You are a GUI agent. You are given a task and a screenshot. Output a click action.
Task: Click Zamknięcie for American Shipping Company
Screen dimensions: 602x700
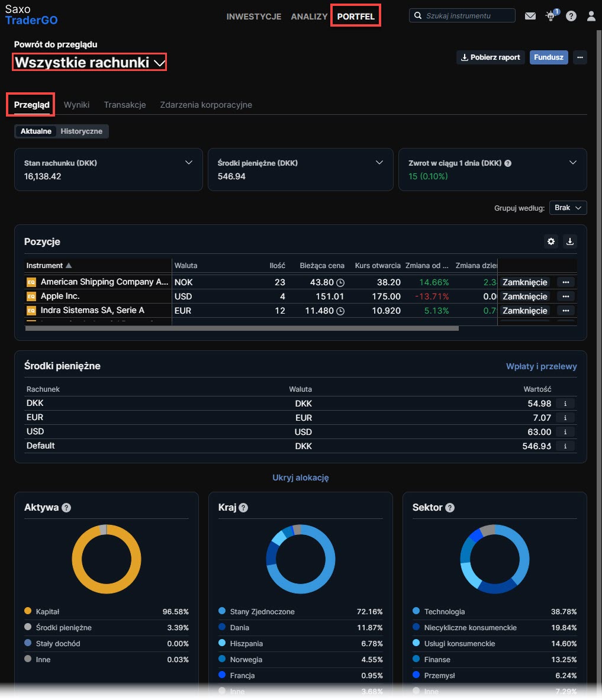pos(524,282)
